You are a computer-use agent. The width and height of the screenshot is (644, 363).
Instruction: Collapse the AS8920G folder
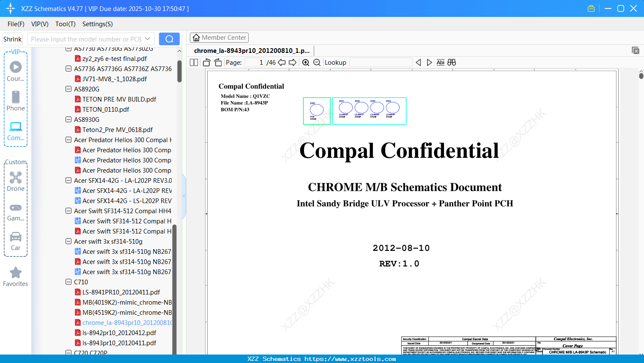[x=69, y=89]
